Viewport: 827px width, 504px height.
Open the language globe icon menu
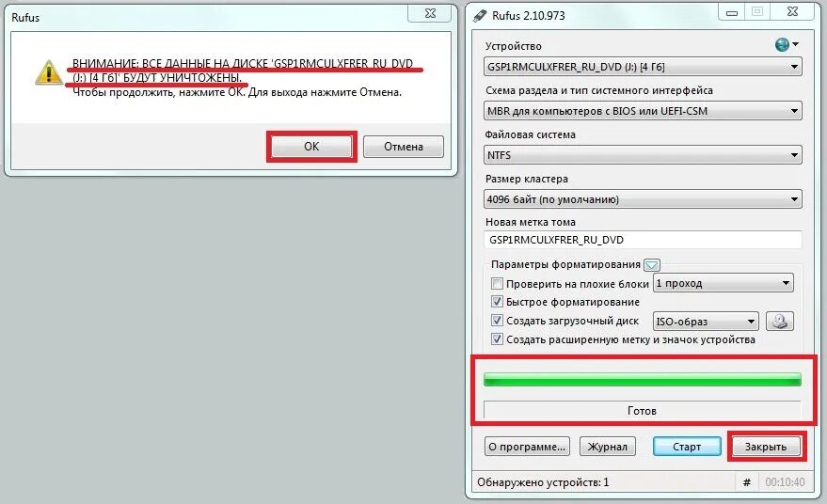pyautogui.click(x=786, y=45)
